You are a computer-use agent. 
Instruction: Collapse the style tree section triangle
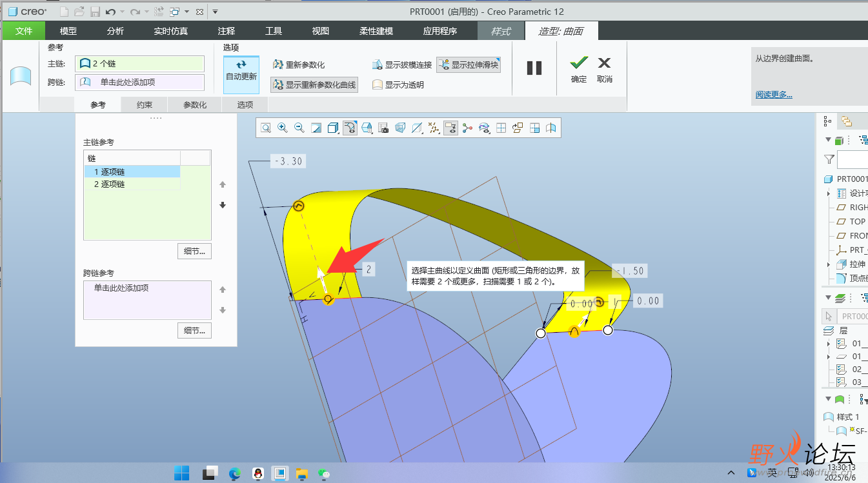click(828, 400)
